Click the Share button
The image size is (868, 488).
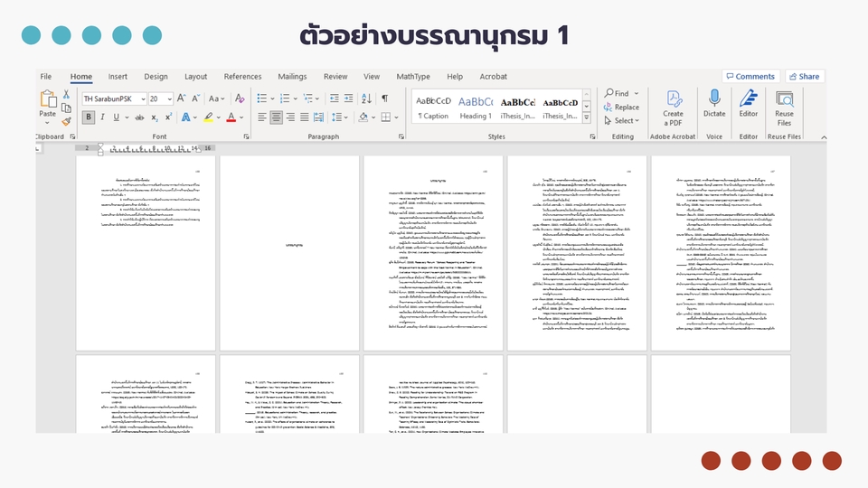tap(804, 77)
